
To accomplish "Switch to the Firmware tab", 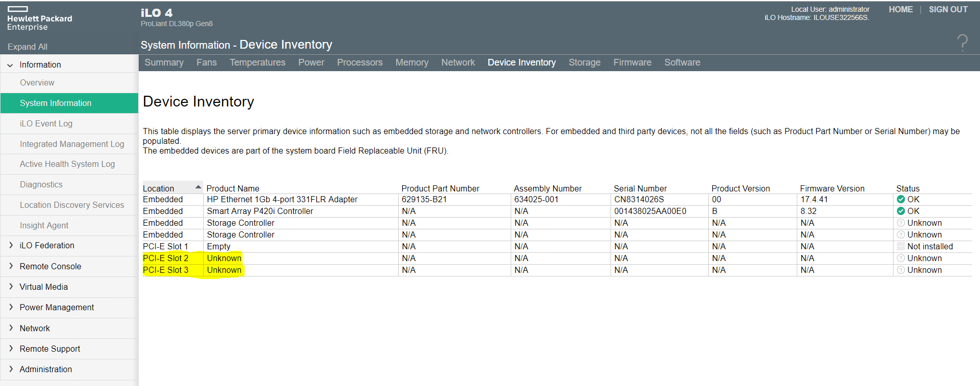I will 633,62.
